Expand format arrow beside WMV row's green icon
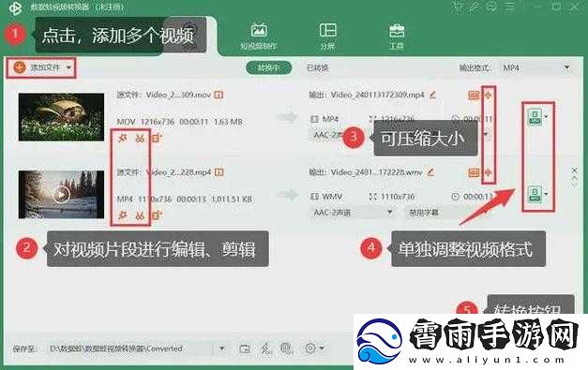 tap(546, 194)
